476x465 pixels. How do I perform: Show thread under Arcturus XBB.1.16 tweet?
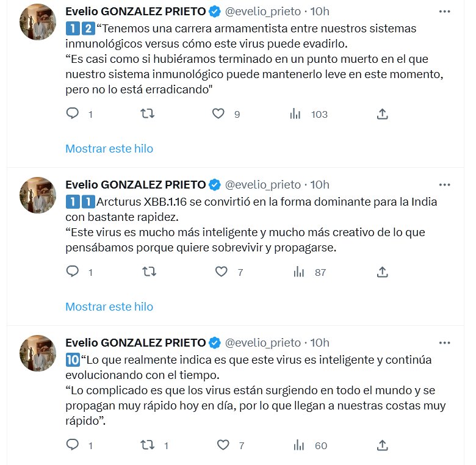tap(109, 306)
